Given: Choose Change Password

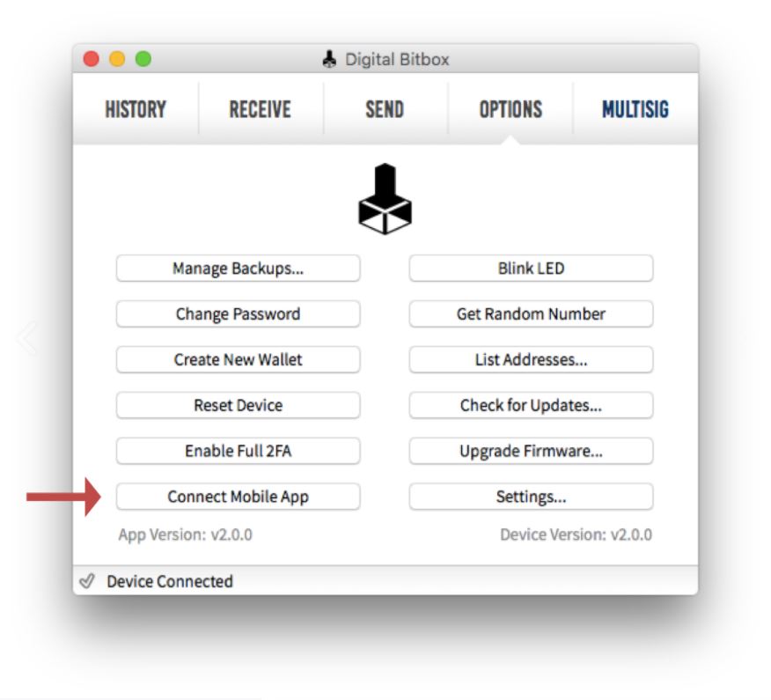Looking at the screenshot, I should [238, 313].
